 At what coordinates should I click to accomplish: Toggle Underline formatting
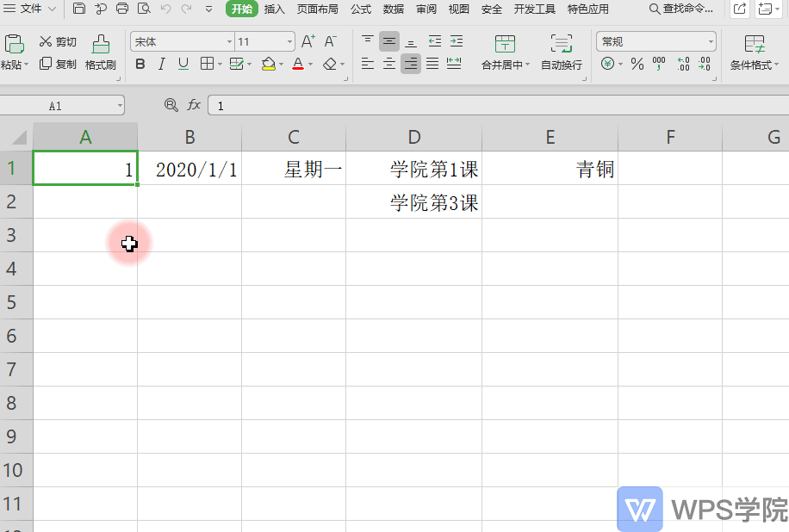point(183,64)
